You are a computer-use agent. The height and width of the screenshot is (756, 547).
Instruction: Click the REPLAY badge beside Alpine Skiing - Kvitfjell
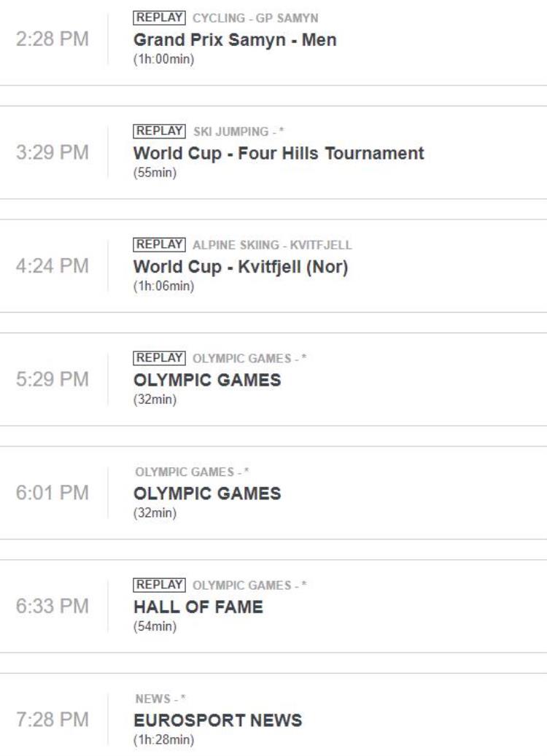(x=159, y=244)
